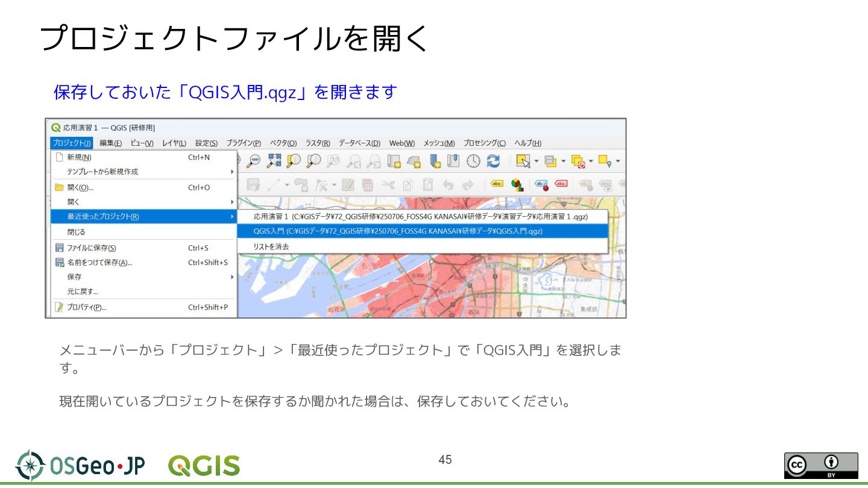Open the プロジェクト menu
Screen dimensions: 868x488
pos(72,143)
